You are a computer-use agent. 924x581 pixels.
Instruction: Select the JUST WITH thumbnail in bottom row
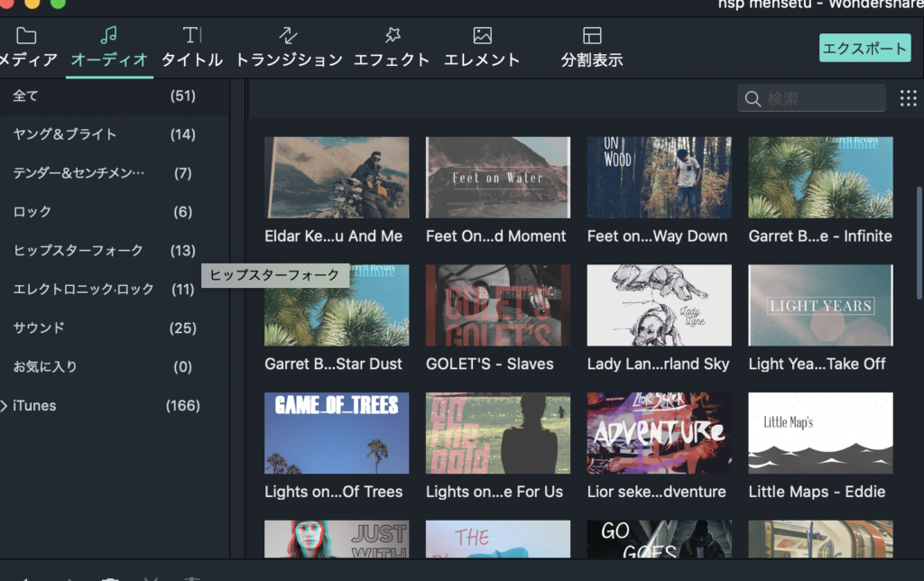tap(337, 539)
